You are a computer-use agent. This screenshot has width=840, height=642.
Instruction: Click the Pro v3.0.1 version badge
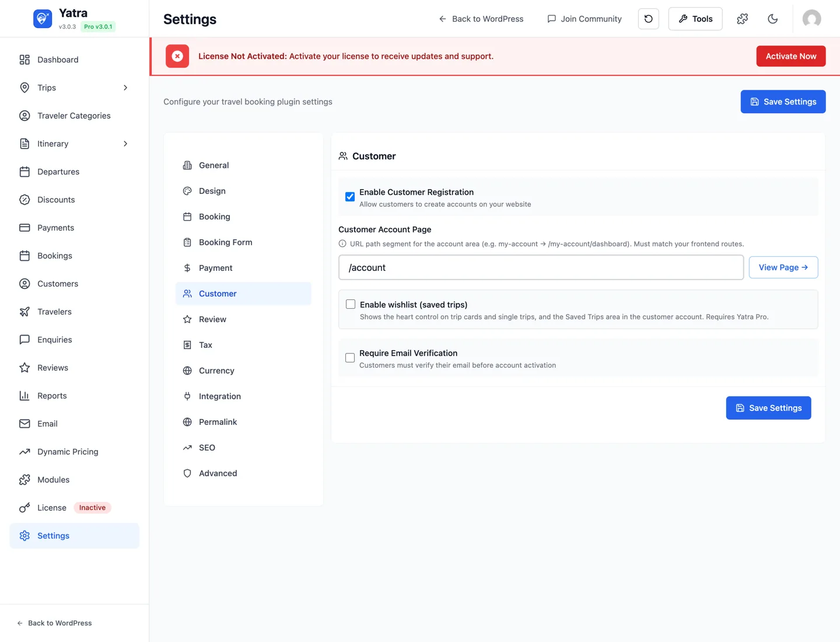coord(98,27)
